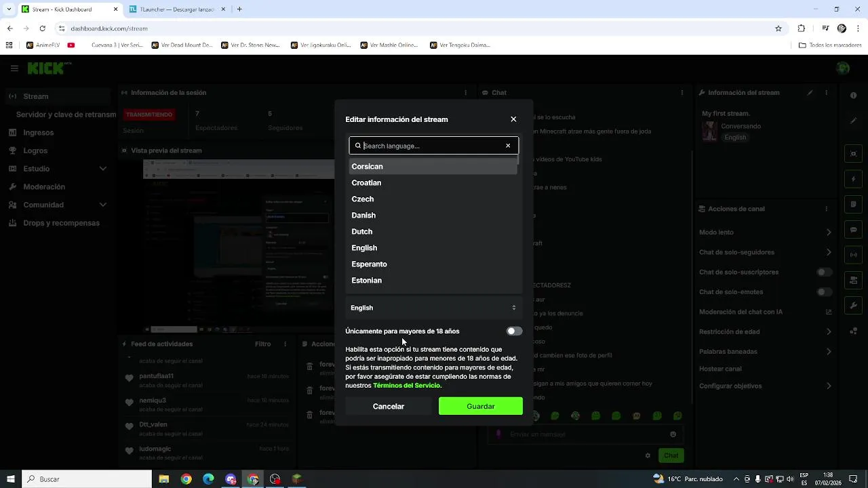The height and width of the screenshot is (488, 868).
Task: Choose Czech in the language list
Action: [433, 199]
